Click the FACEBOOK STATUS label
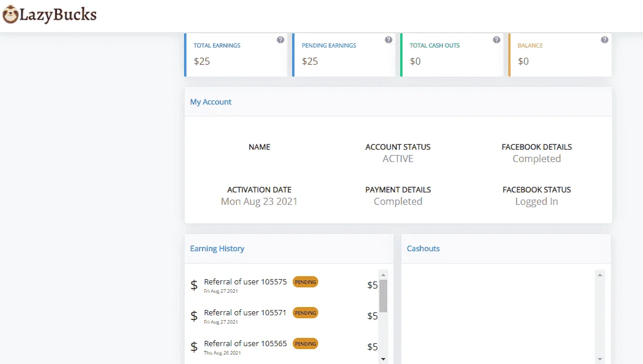The width and height of the screenshot is (643, 364). pos(537,189)
